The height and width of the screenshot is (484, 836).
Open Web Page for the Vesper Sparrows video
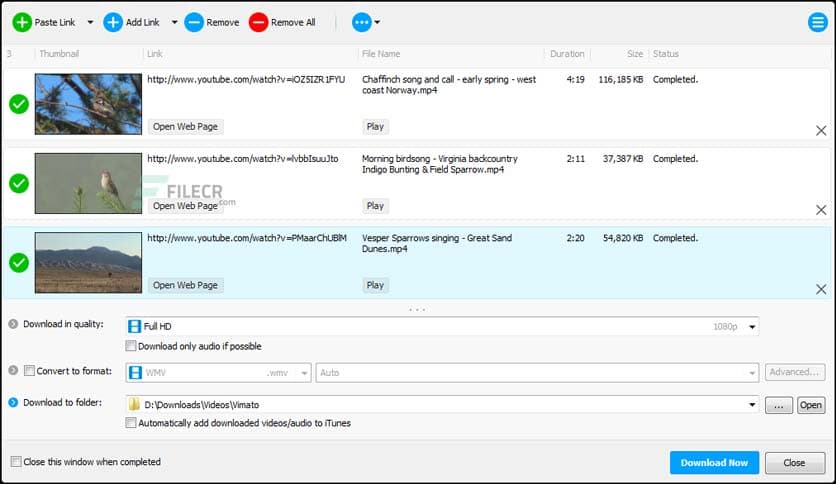pyautogui.click(x=186, y=286)
